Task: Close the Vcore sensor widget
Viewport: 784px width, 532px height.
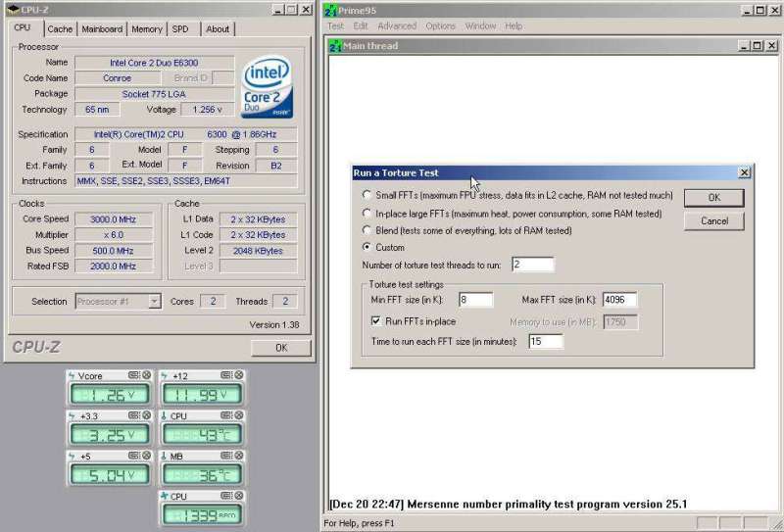Action: coord(146,375)
